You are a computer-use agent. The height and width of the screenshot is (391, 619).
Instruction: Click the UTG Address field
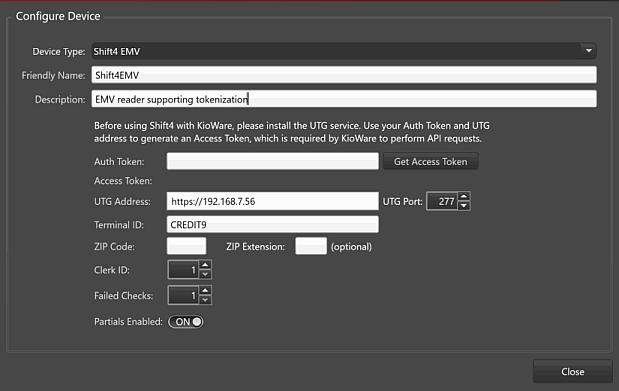click(x=272, y=201)
